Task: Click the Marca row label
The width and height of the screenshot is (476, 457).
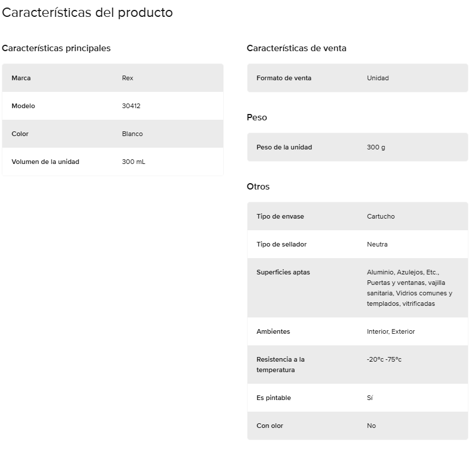Action: (21, 78)
